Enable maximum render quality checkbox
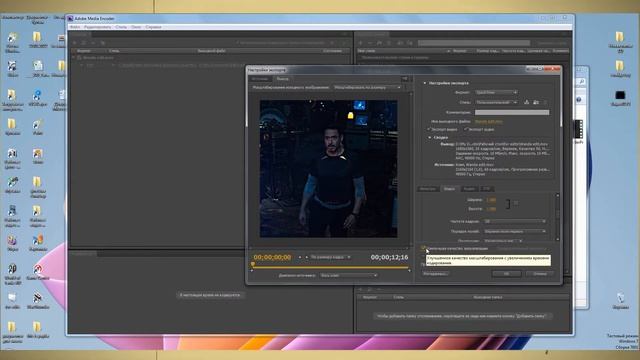 point(423,248)
